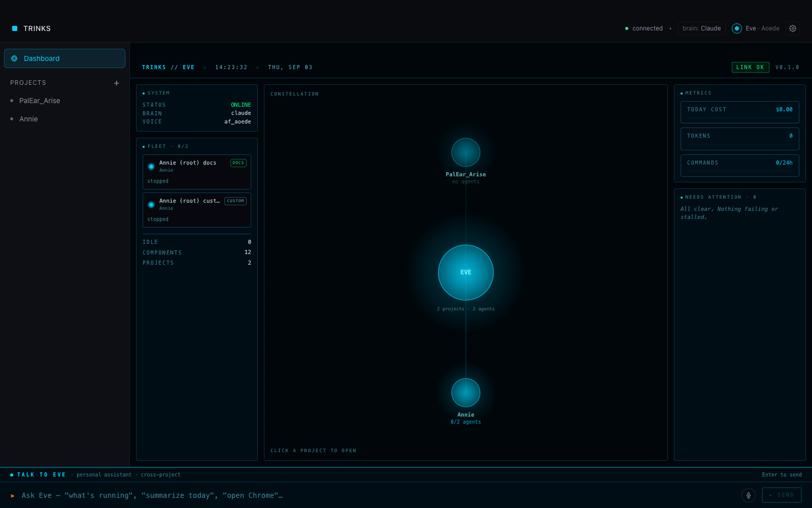
Task: Select the central EVE constellation node
Action: click(466, 272)
